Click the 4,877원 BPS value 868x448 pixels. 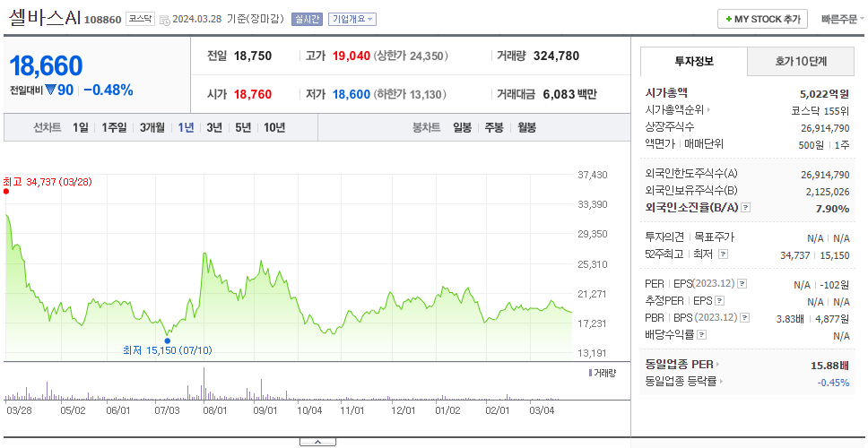pyautogui.click(x=832, y=319)
